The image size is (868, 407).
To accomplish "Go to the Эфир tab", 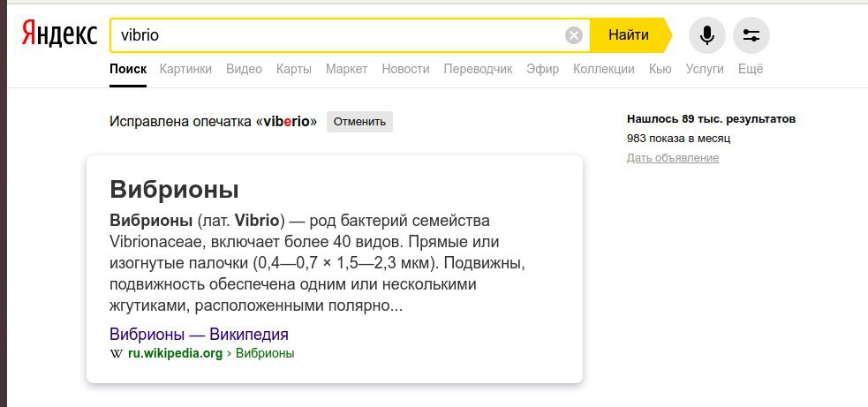I will 542,69.
